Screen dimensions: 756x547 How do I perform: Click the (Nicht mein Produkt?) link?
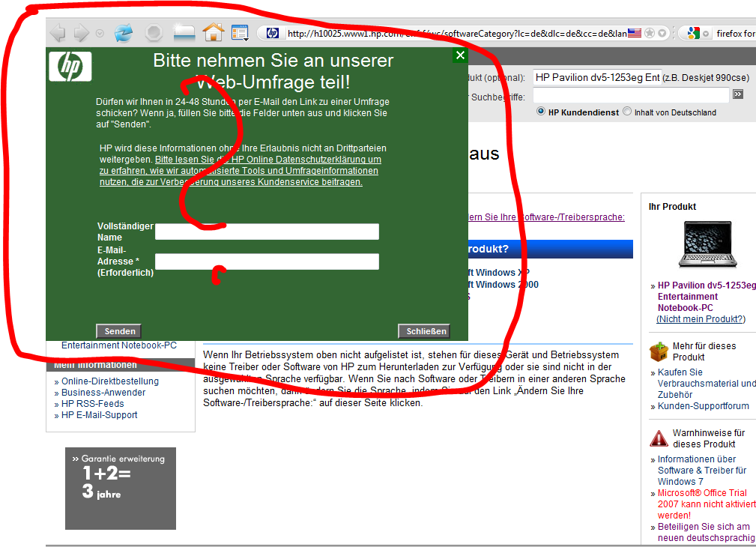(701, 319)
